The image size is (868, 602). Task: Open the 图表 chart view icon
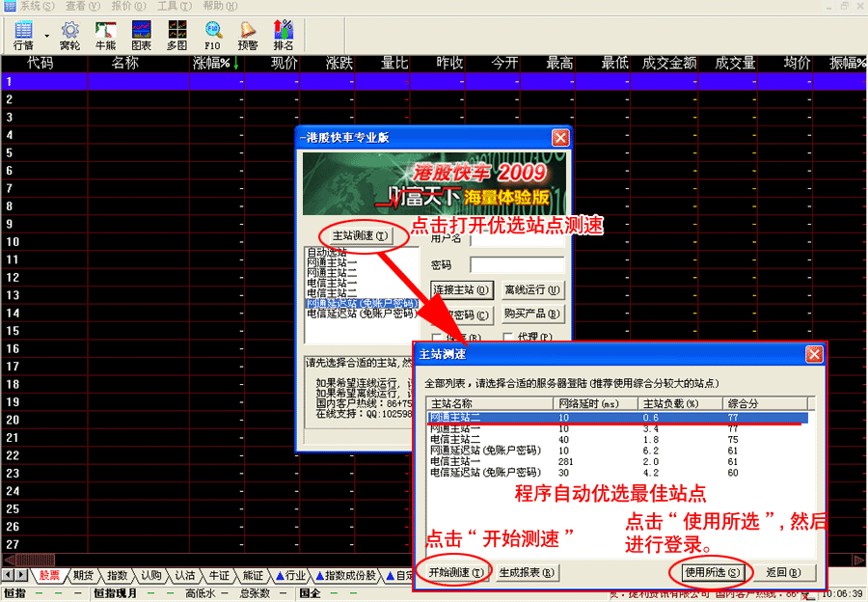(x=141, y=35)
